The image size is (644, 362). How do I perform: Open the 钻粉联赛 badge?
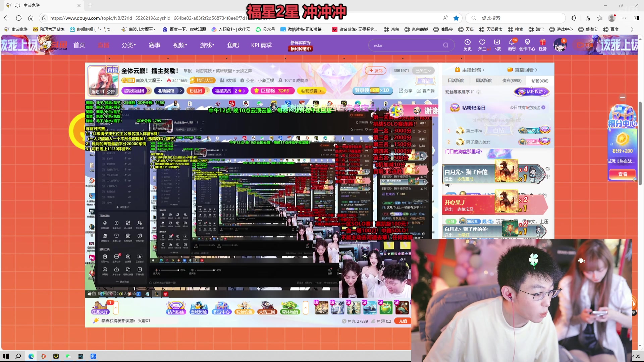pyautogui.click(x=311, y=91)
